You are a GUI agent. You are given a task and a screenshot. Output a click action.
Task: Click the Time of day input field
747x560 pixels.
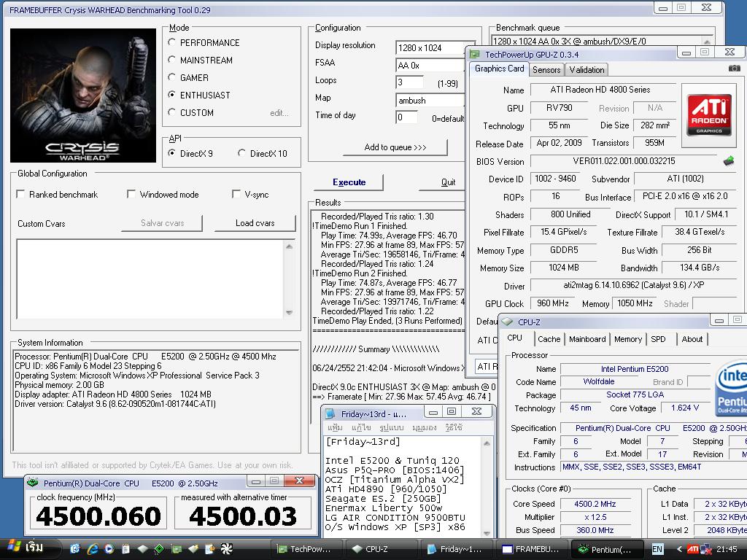point(406,117)
